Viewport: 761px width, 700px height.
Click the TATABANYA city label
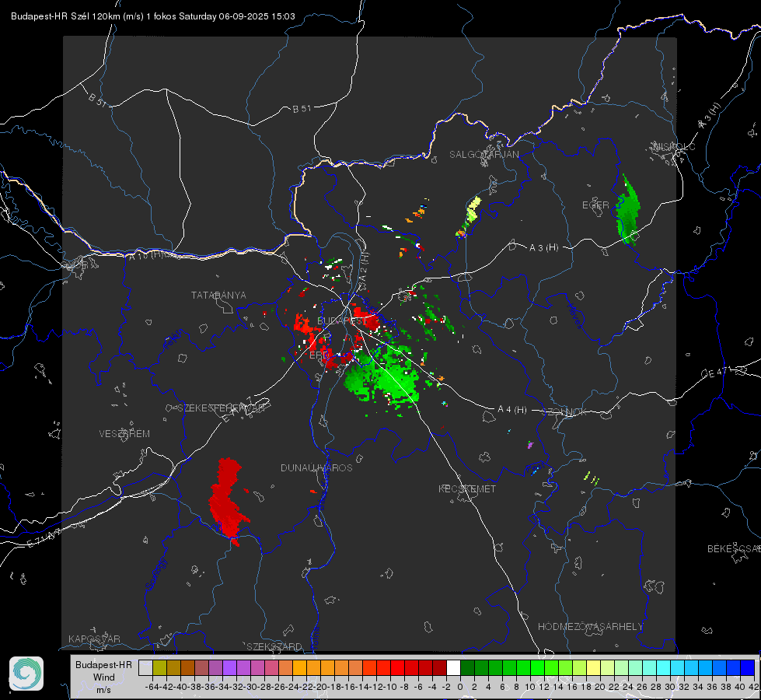coord(218,295)
